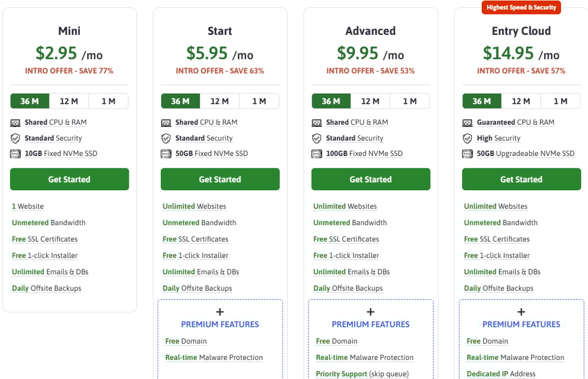
Task: Select the 36 M tab on Advanced plan
Action: 331,101
